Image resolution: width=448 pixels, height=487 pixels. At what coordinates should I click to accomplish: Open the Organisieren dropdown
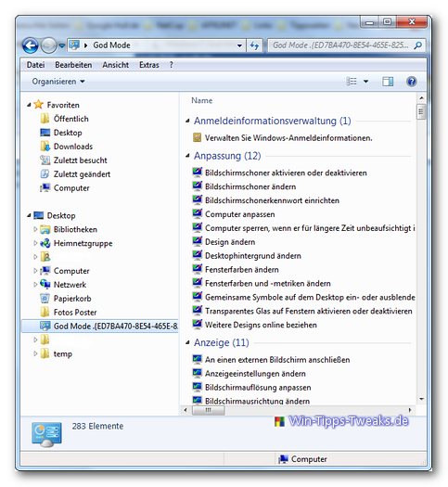(58, 82)
